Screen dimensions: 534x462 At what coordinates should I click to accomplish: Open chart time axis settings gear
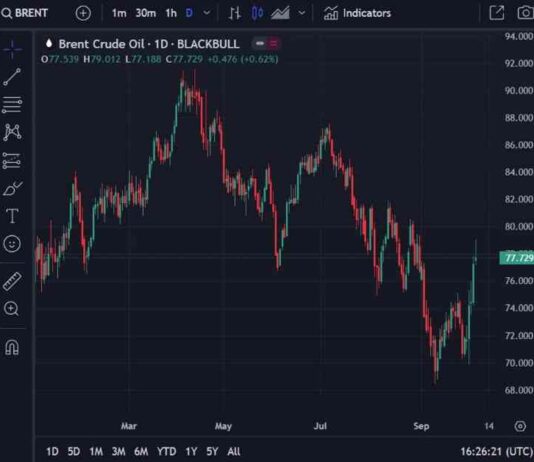pyautogui.click(x=520, y=426)
